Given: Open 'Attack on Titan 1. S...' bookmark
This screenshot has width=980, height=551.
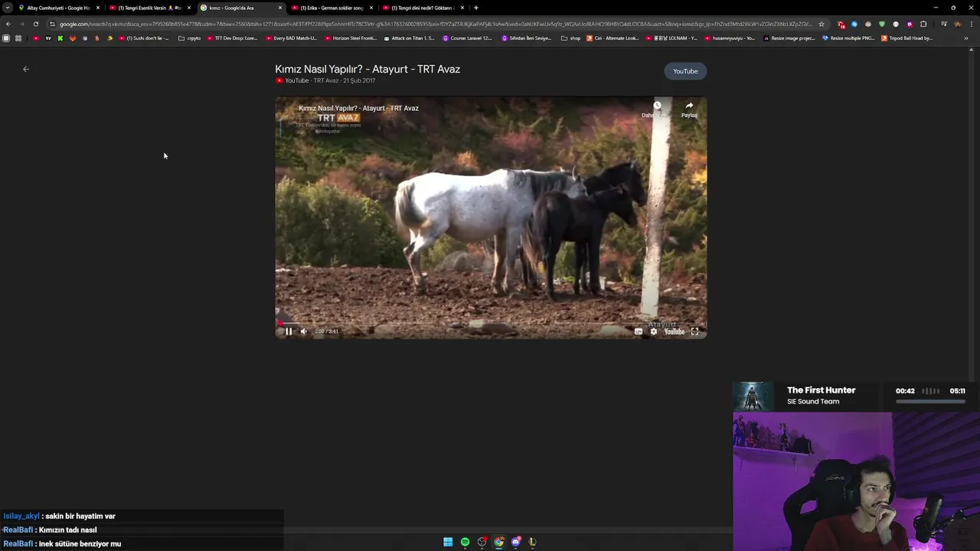Looking at the screenshot, I should (x=410, y=37).
